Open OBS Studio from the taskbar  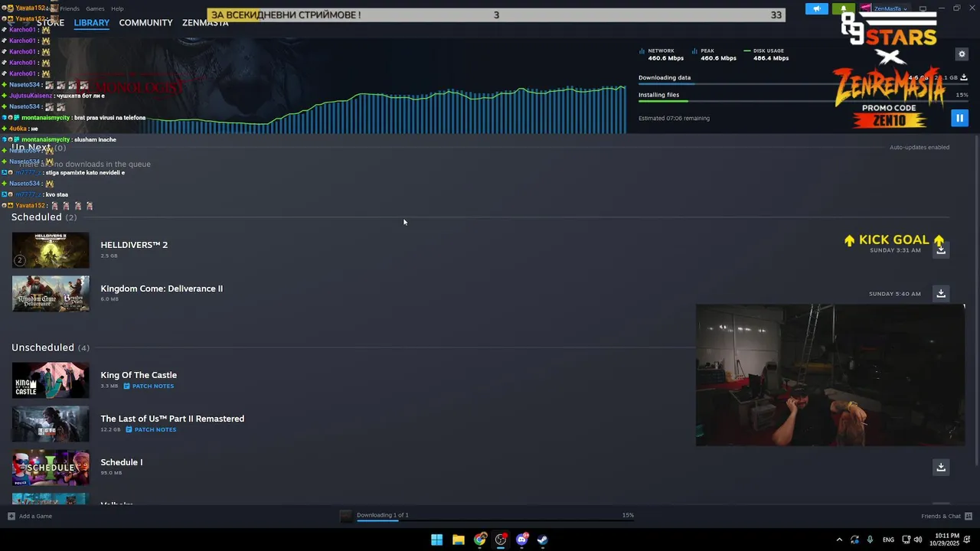(501, 540)
